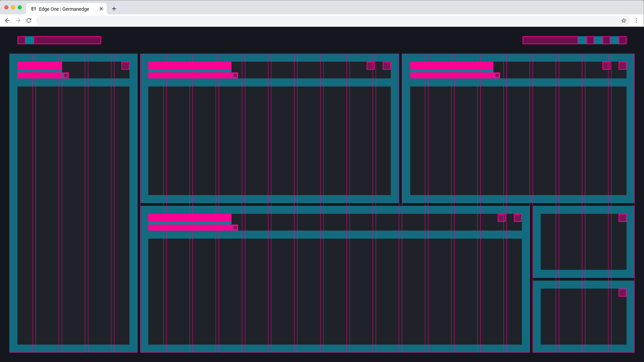Select the Edge One | Germanedge tab

click(x=64, y=9)
